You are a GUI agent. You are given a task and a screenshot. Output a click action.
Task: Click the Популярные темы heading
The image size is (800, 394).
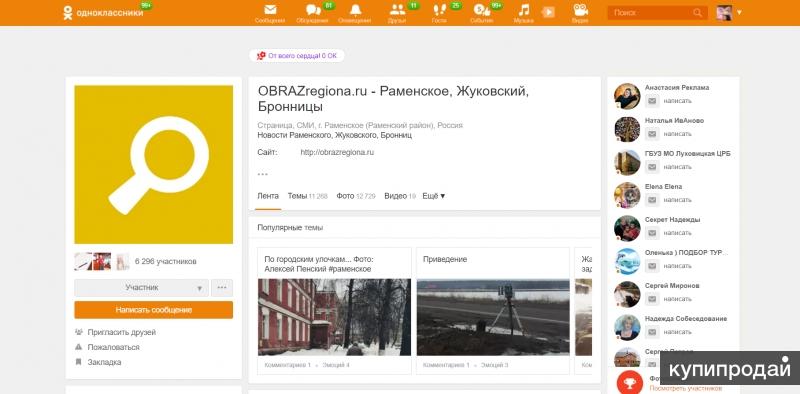[290, 228]
